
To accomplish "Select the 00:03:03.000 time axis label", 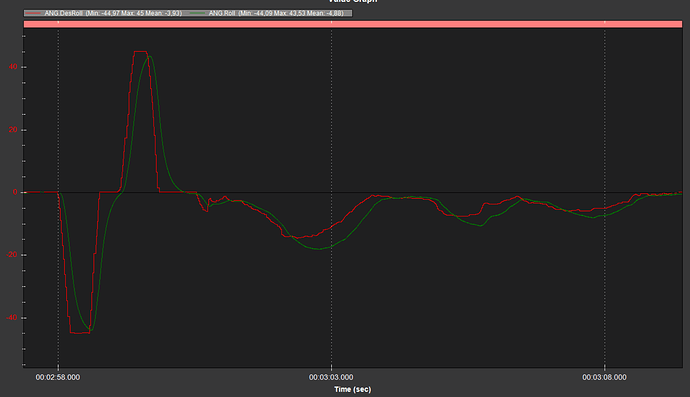I will click(x=331, y=377).
